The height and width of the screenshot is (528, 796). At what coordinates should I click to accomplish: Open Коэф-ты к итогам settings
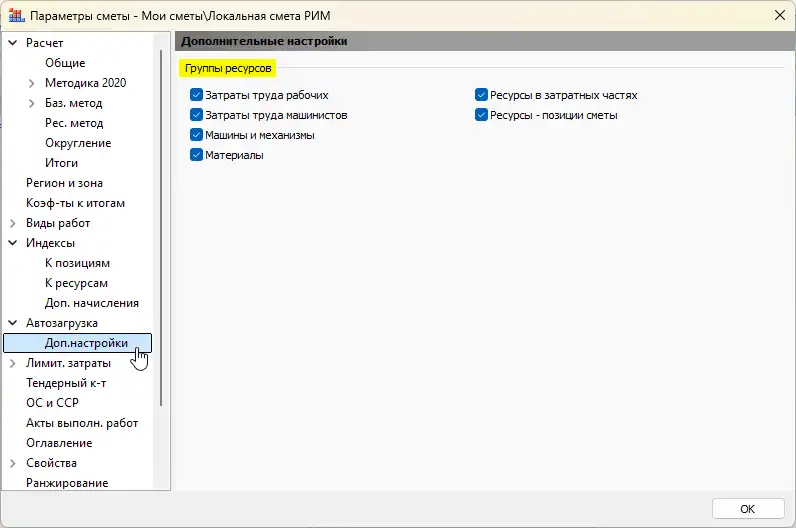tap(75, 203)
